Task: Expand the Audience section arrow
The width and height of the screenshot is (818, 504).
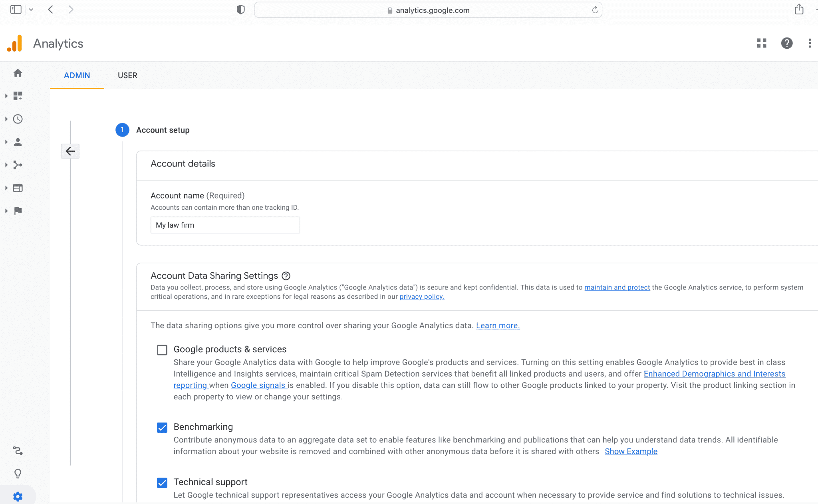Action: click(6, 142)
